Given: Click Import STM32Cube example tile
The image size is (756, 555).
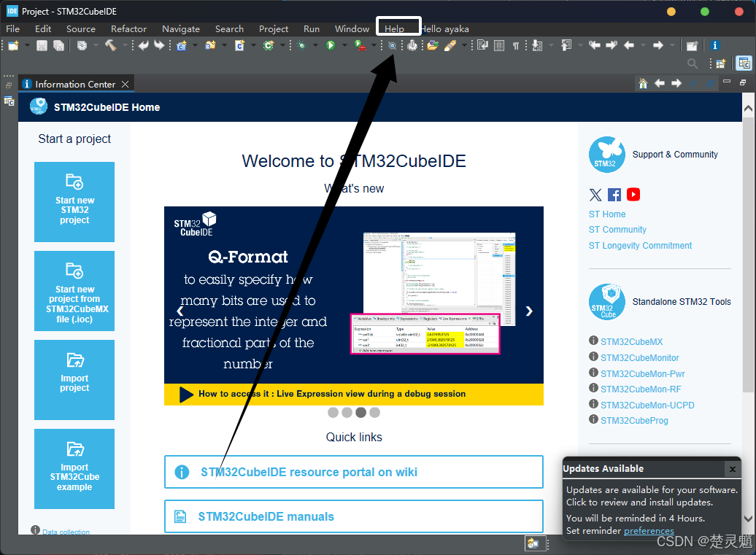Looking at the screenshot, I should (x=74, y=469).
